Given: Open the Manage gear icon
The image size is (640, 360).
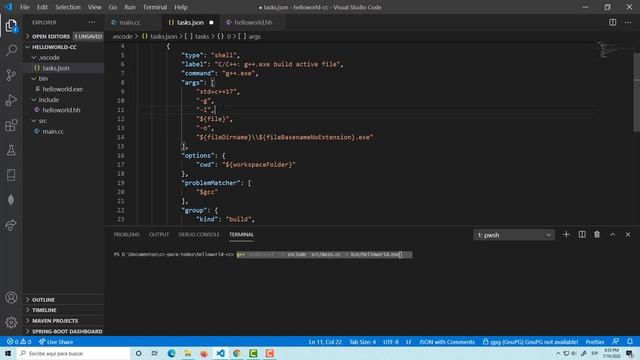Looking at the screenshot, I should click(x=11, y=322).
